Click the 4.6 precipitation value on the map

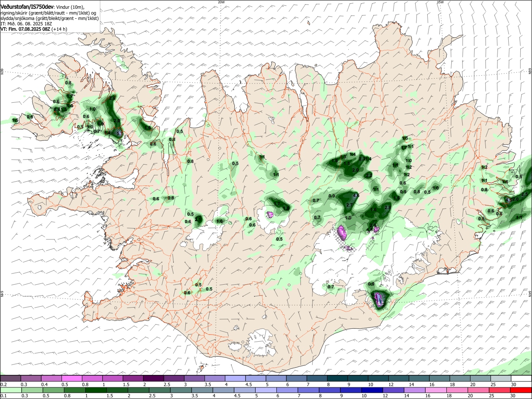tap(356, 196)
